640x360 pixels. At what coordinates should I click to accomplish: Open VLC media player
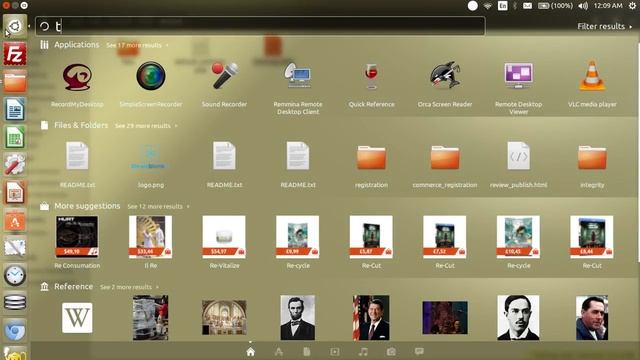[592, 76]
